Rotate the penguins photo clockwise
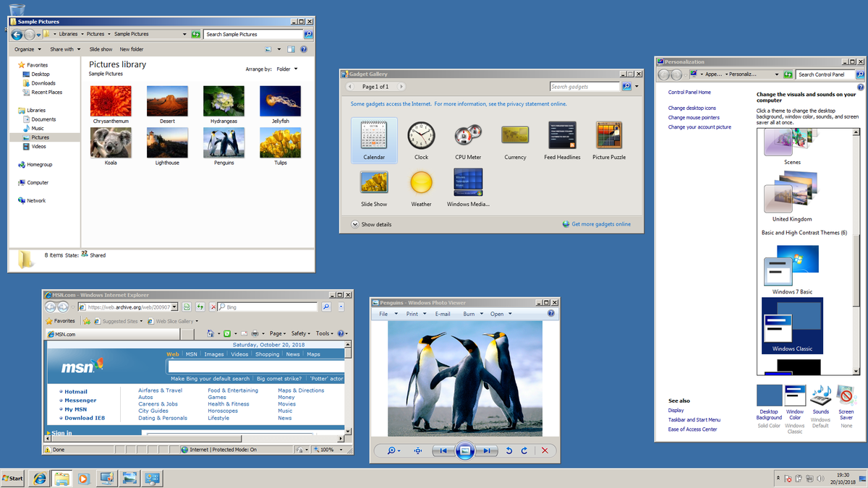 tap(524, 450)
